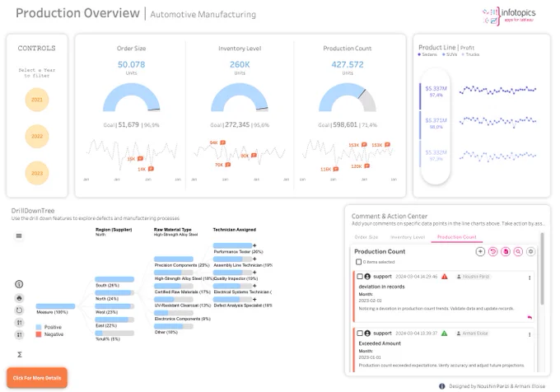Open the DrillDownTree hamburger menu
Viewport: 560px width, 392px height.
(19, 236)
